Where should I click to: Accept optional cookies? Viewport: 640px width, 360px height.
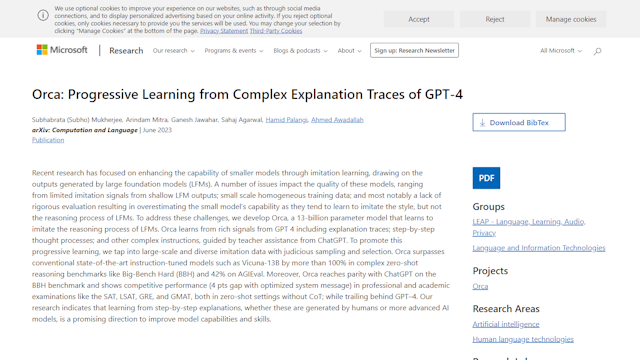click(x=419, y=19)
